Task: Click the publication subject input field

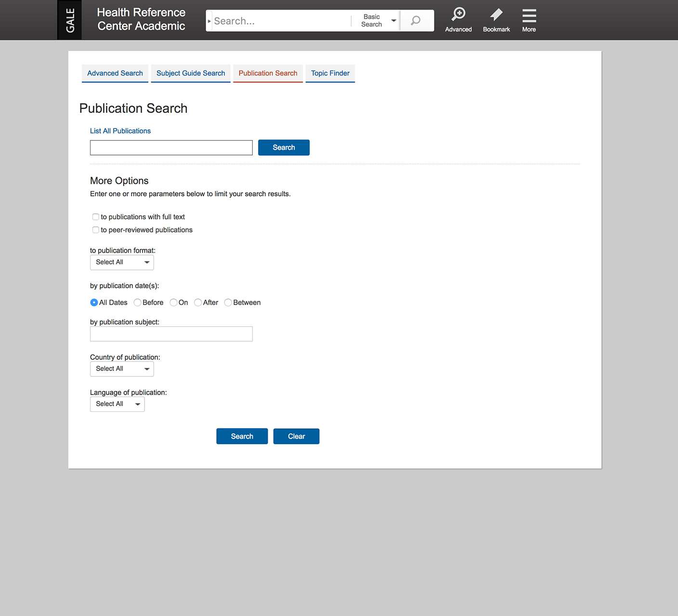Action: tap(171, 334)
